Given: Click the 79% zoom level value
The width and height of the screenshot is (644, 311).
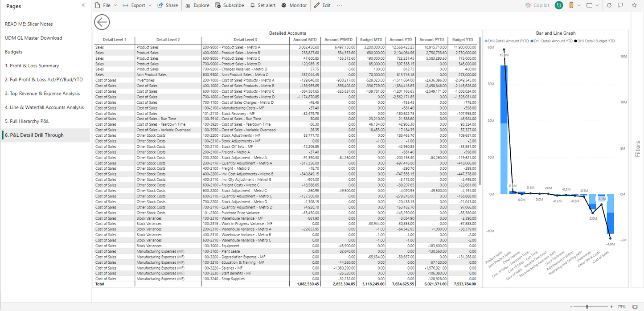Looking at the screenshot, I should (x=621, y=307).
